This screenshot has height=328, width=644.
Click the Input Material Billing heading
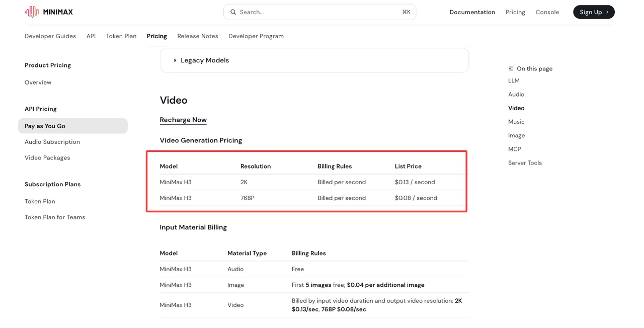click(193, 227)
